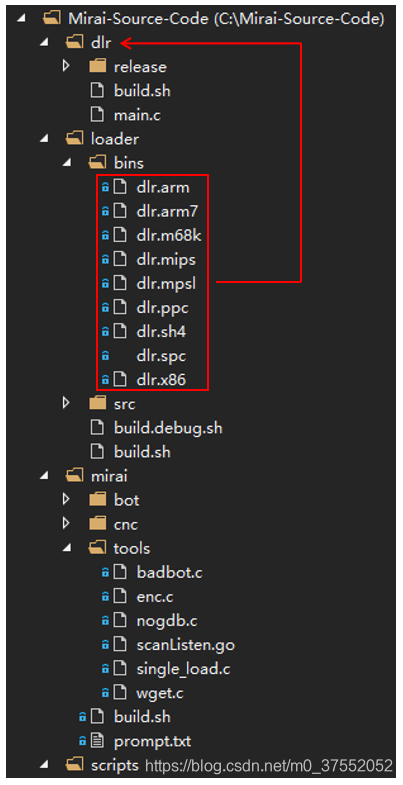The width and height of the screenshot is (403, 785).
Task: Select the tools folder name
Action: pos(132,548)
